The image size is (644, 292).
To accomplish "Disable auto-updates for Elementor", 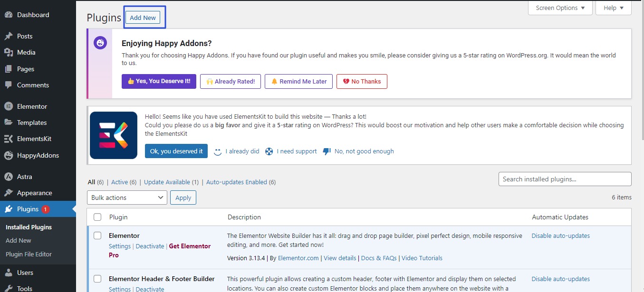I will point(560,235).
